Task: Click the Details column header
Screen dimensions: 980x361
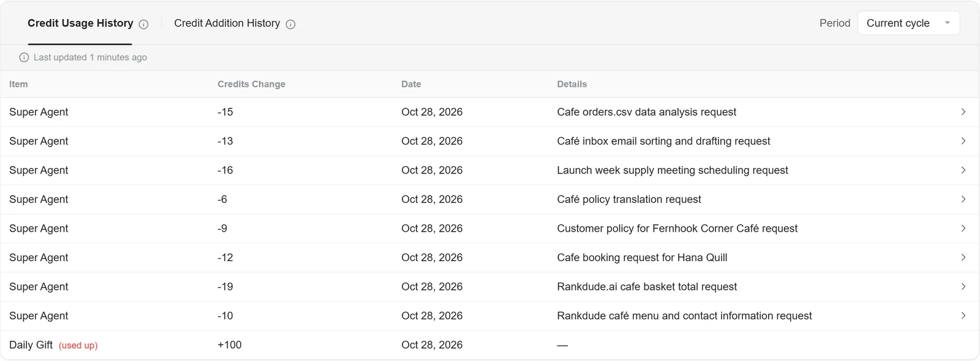Action: click(x=571, y=85)
